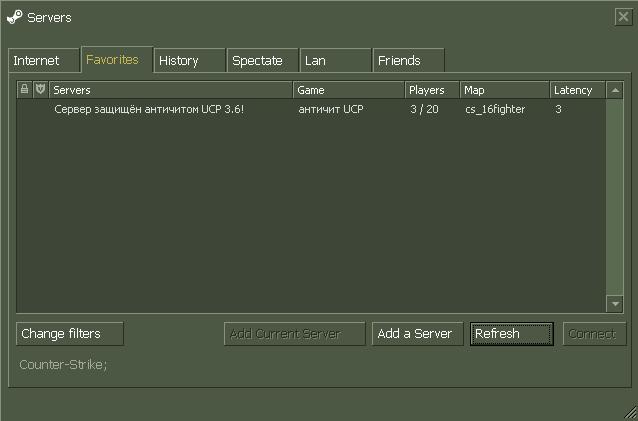638x421 pixels.
Task: Sort list by Servers column header
Action: point(170,90)
